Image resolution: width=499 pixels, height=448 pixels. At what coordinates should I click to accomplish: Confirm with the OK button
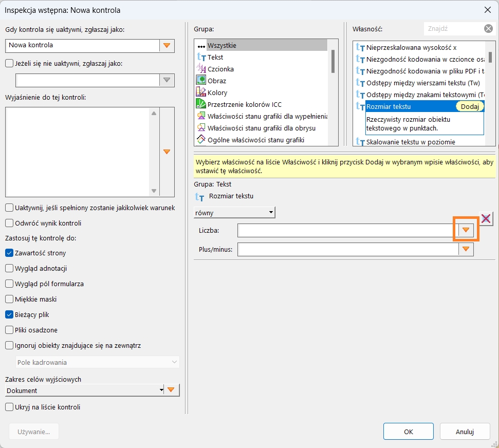pos(409,432)
